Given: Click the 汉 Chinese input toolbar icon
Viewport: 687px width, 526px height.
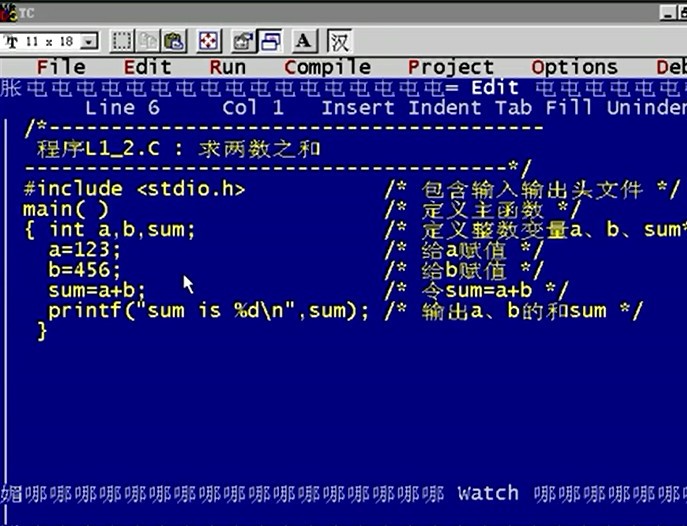Looking at the screenshot, I should click(x=339, y=41).
